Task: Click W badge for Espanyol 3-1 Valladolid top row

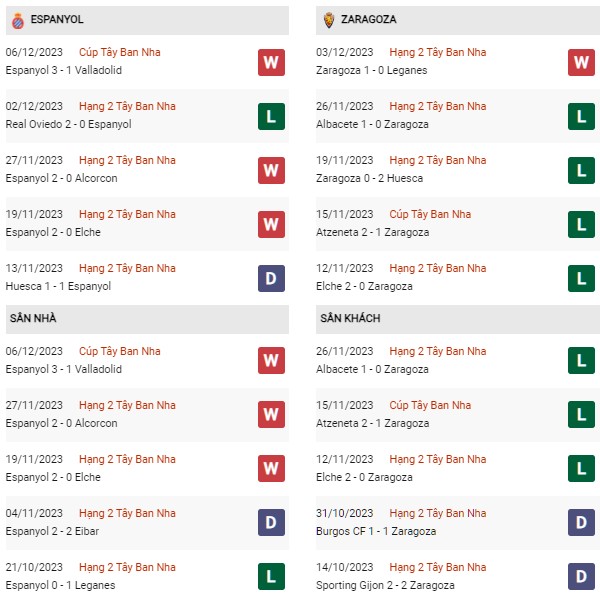Action: [x=271, y=62]
